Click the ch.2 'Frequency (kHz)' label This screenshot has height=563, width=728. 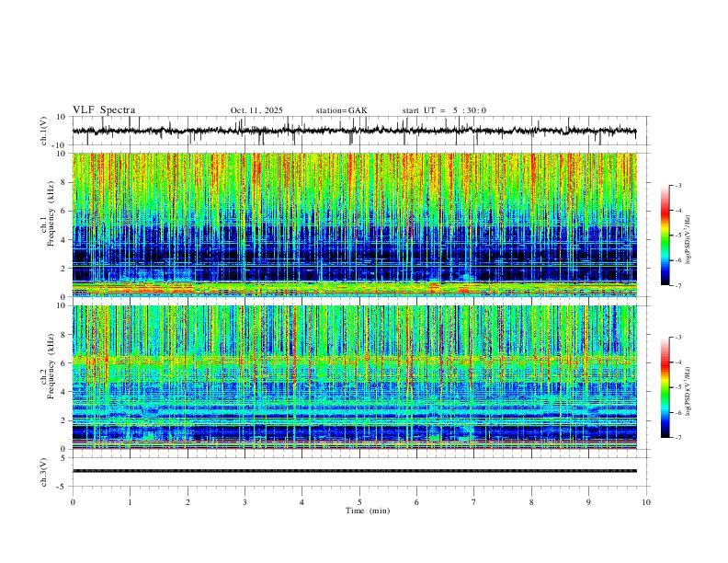[51, 366]
